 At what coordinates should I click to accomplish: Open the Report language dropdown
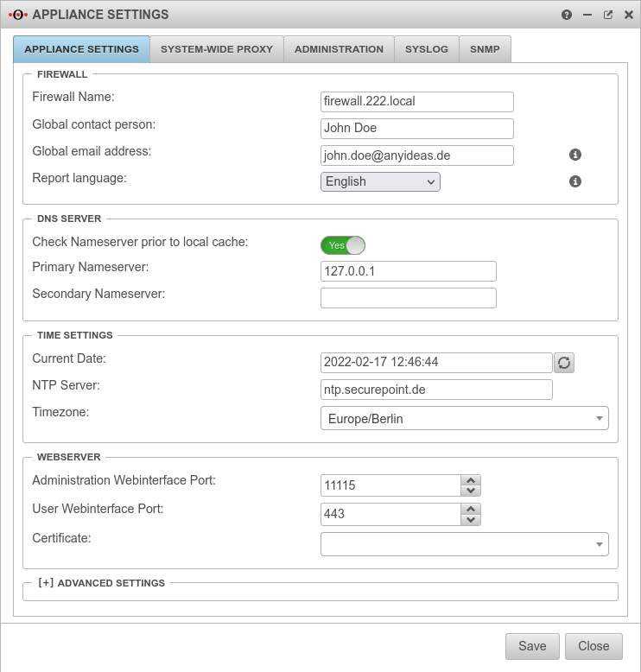point(380,181)
